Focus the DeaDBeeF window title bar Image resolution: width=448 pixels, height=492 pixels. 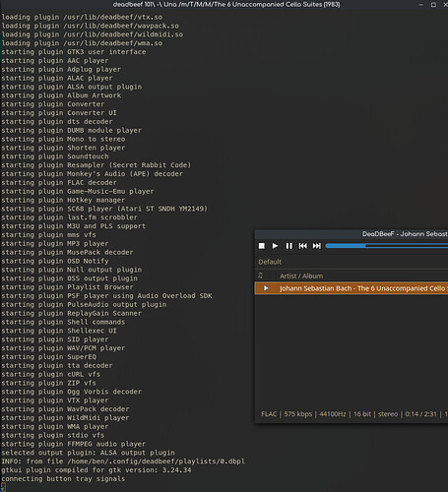pyautogui.click(x=352, y=234)
